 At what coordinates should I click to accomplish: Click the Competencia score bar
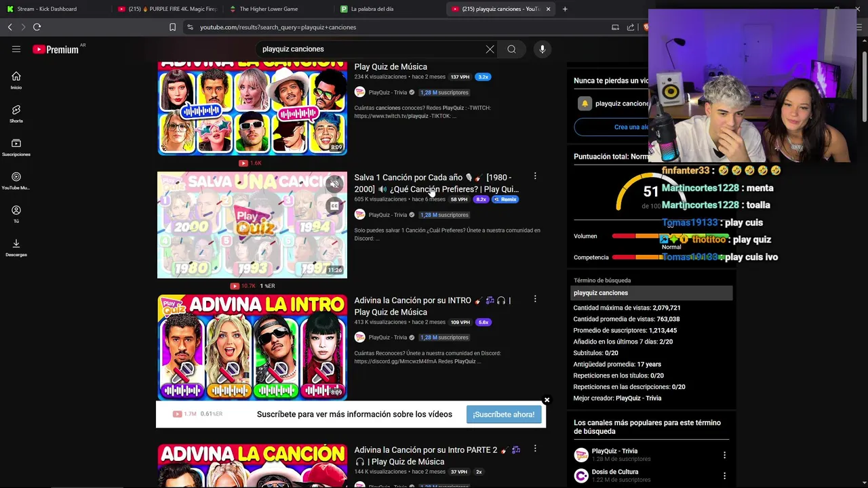[670, 258]
